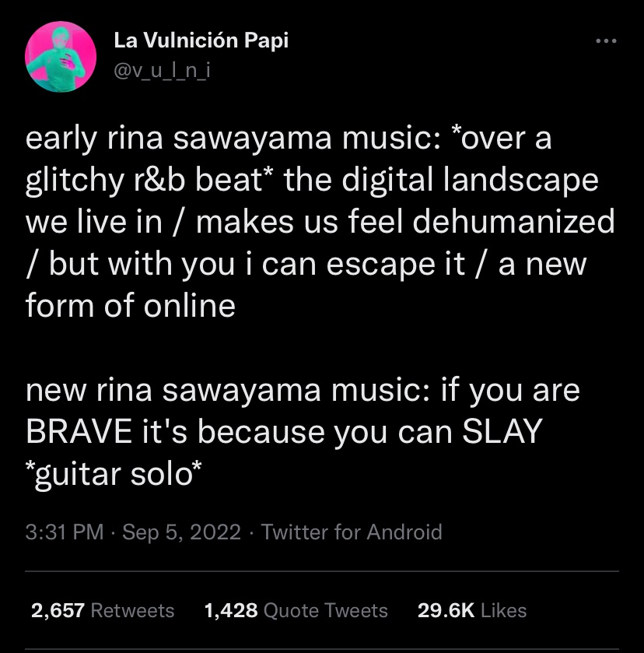
Task: Click the 'form of online' text line
Action: pyautogui.click(x=131, y=305)
